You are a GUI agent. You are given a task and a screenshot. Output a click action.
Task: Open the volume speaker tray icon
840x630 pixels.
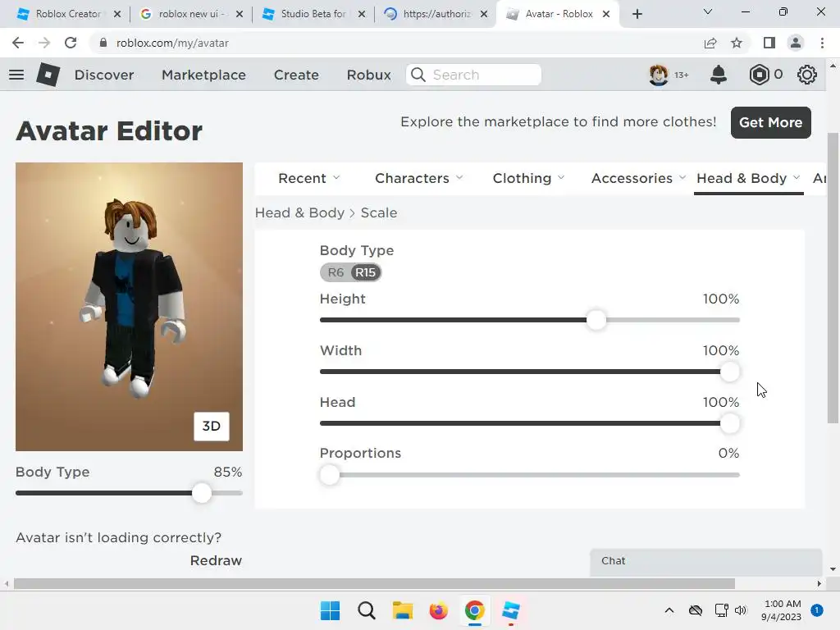point(741,610)
